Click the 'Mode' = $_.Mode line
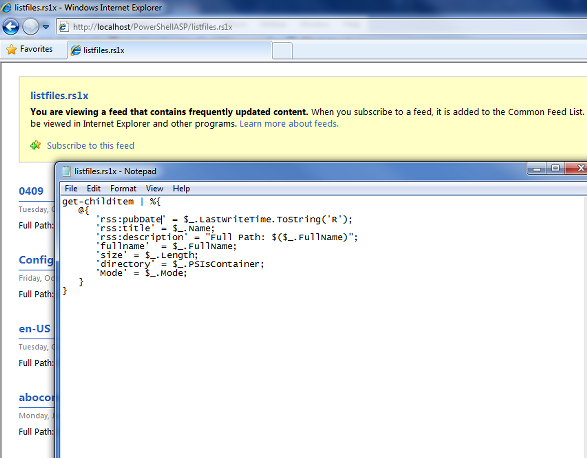 point(142,273)
